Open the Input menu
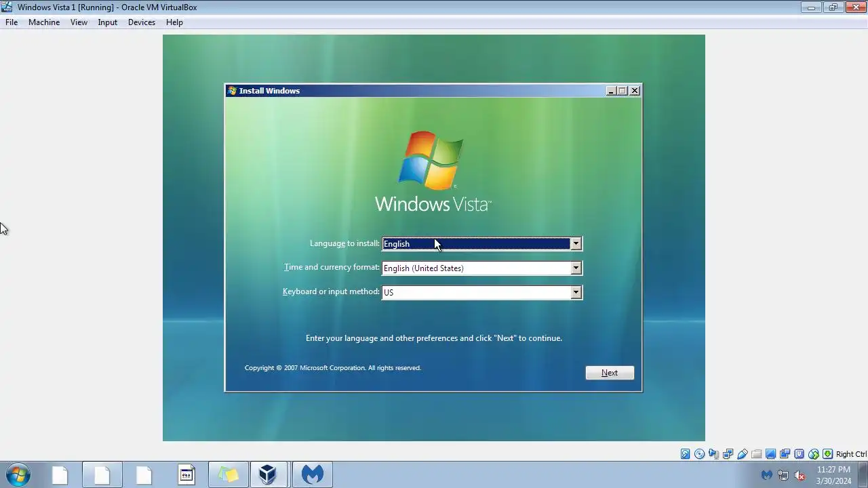This screenshot has width=868, height=488. (x=107, y=22)
